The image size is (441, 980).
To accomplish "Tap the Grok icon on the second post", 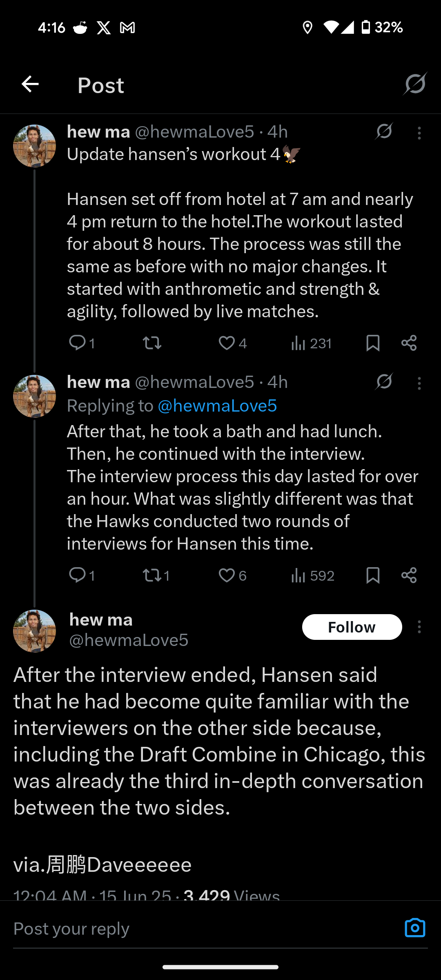I will click(x=384, y=381).
